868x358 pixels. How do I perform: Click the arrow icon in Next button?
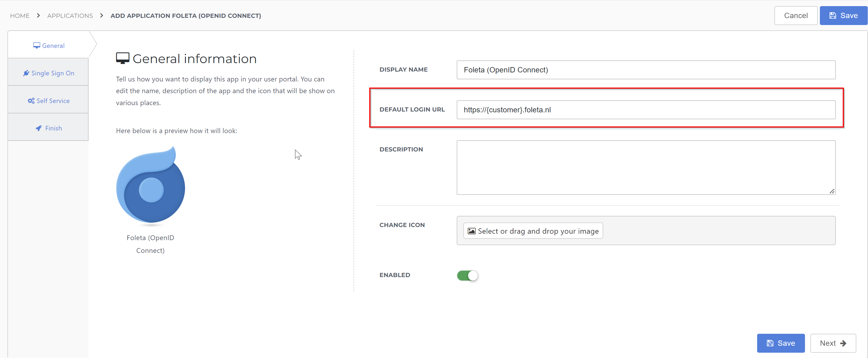[843, 343]
